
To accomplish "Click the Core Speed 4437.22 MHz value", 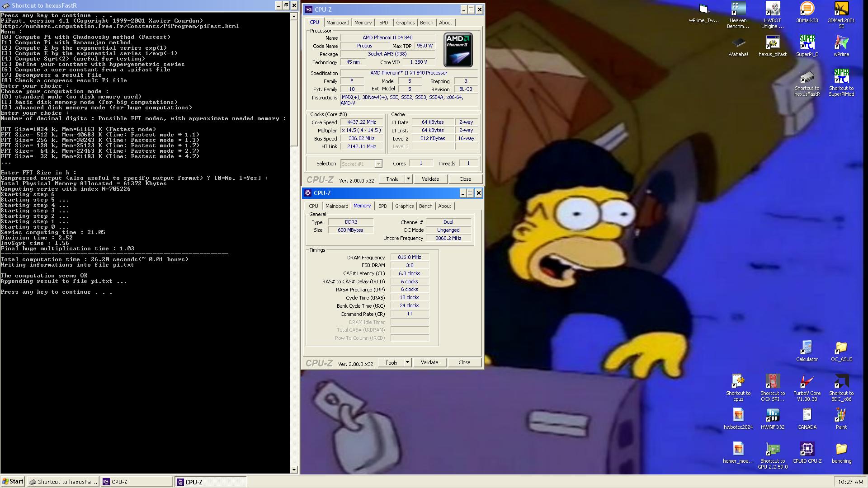I will click(362, 122).
